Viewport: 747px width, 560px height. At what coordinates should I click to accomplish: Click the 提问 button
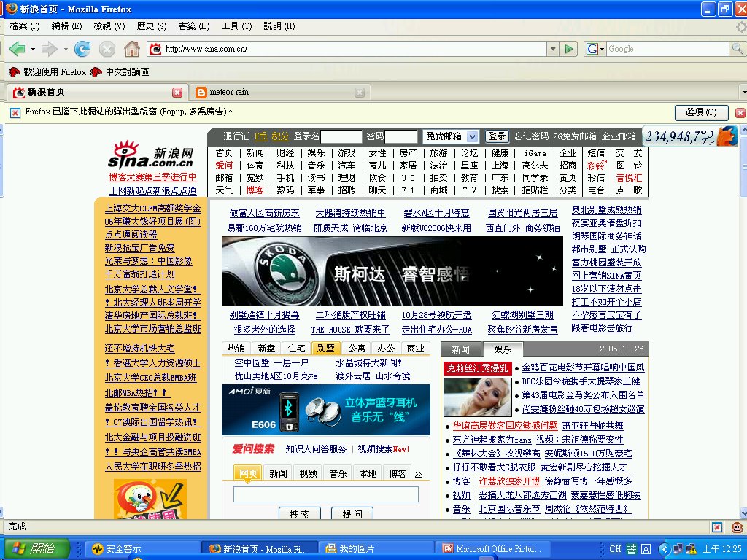[352, 514]
